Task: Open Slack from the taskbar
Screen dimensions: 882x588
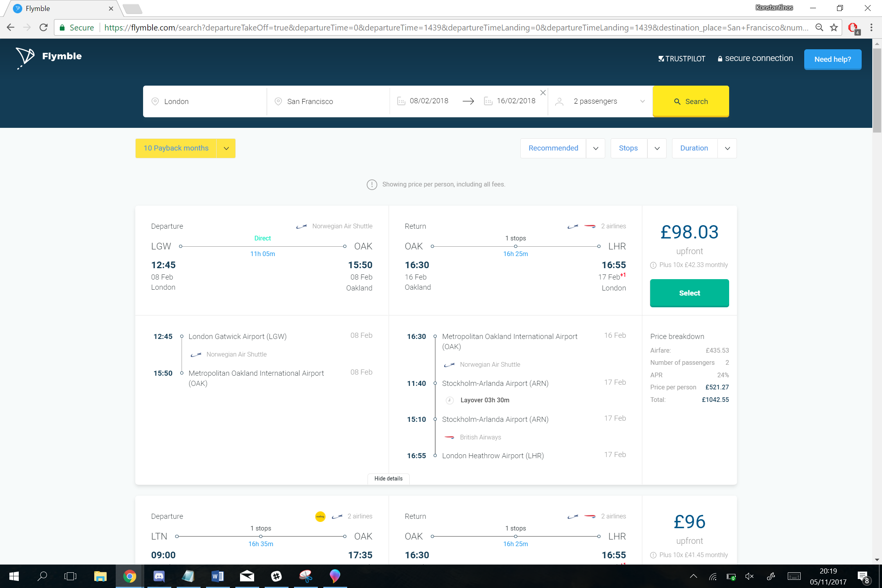Action: [276, 576]
